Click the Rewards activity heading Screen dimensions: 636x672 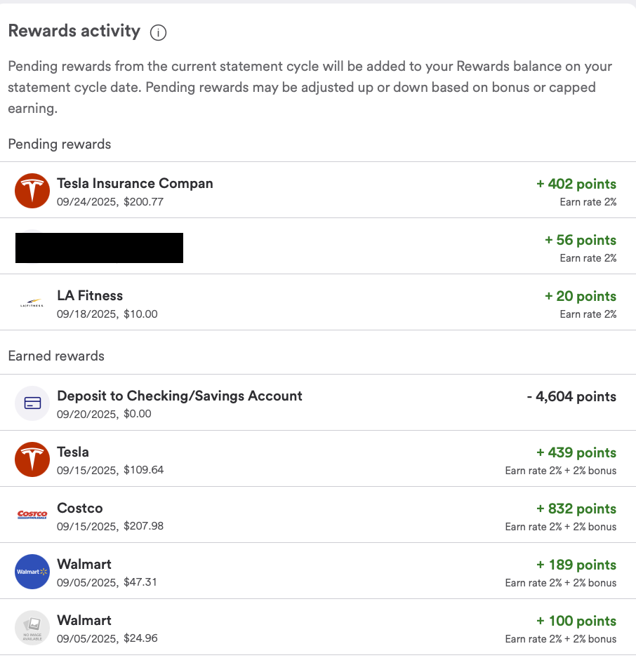(74, 32)
